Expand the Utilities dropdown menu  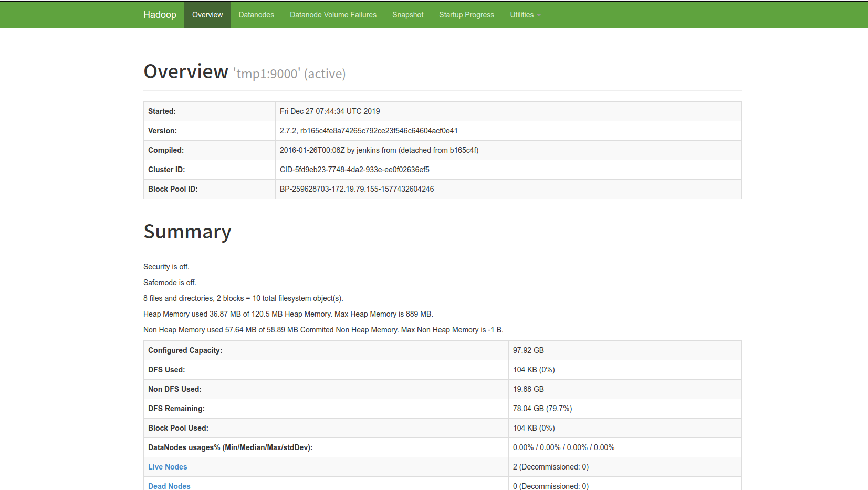(524, 14)
